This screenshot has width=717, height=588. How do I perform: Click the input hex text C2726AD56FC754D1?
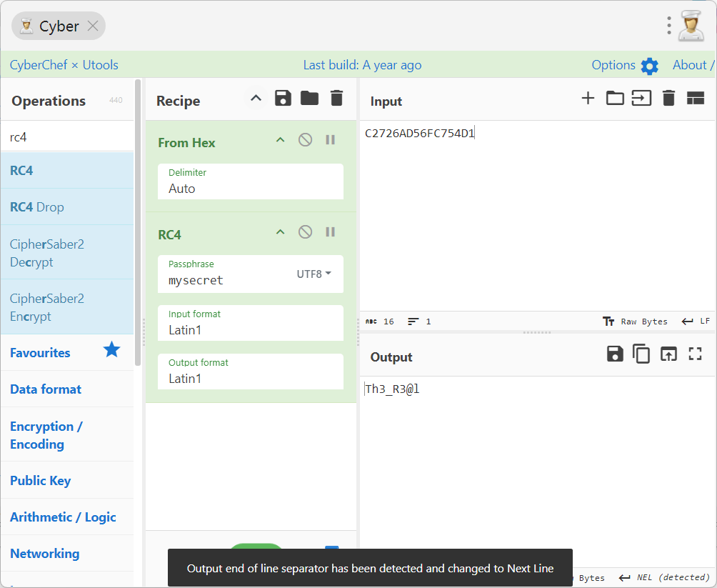(419, 133)
